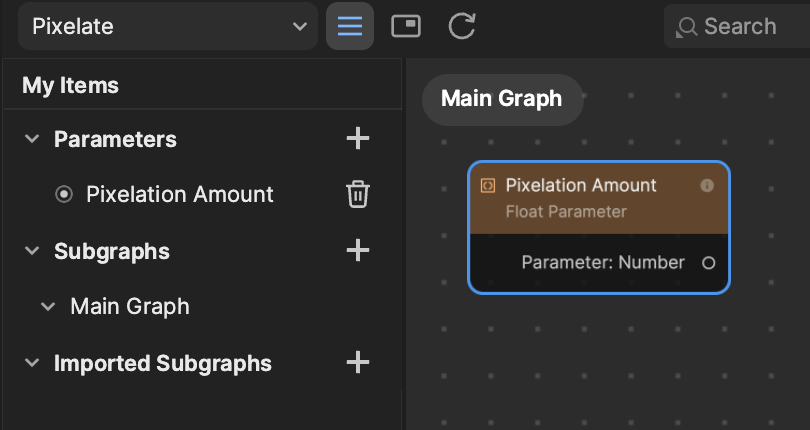The width and height of the screenshot is (810, 430).
Task: Add a new subgraph with plus icon
Action: [357, 251]
